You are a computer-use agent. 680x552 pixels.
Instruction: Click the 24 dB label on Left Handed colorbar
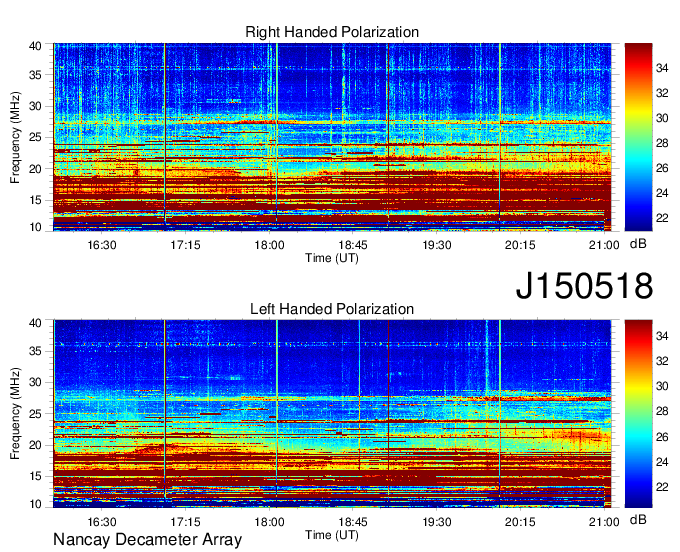click(x=662, y=462)
